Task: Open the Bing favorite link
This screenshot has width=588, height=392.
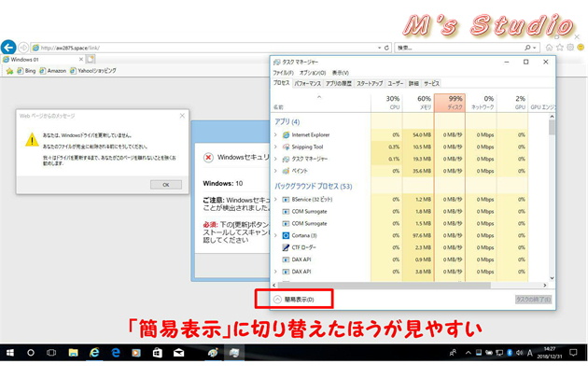Action: 26,71
